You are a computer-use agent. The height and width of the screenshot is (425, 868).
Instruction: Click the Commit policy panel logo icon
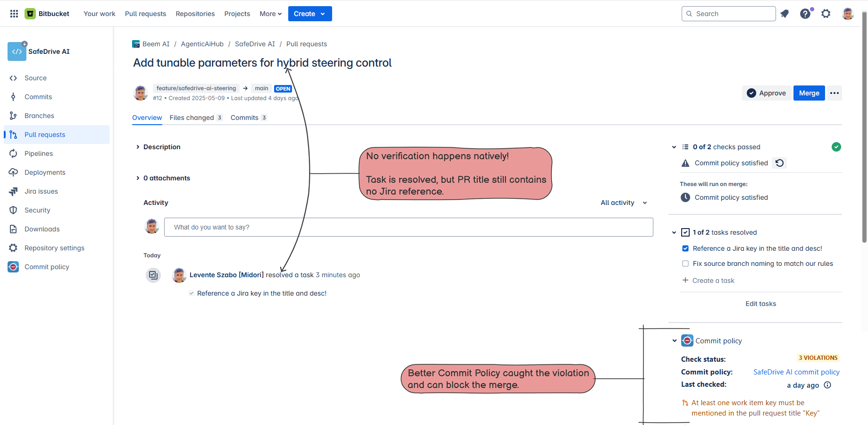(x=687, y=340)
